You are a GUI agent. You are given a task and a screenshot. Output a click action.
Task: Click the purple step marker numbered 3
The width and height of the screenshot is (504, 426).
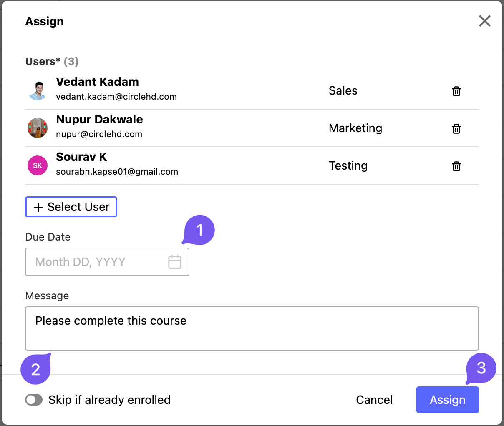click(481, 368)
